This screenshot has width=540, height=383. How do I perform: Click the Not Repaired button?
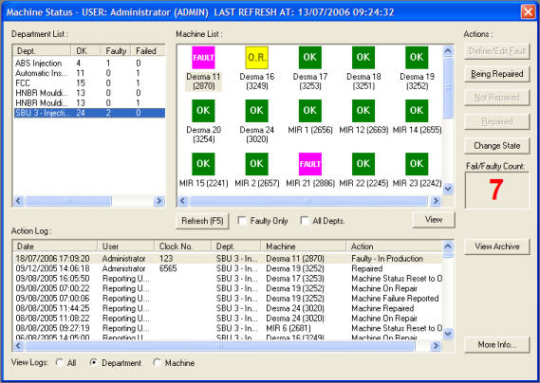pos(497,98)
